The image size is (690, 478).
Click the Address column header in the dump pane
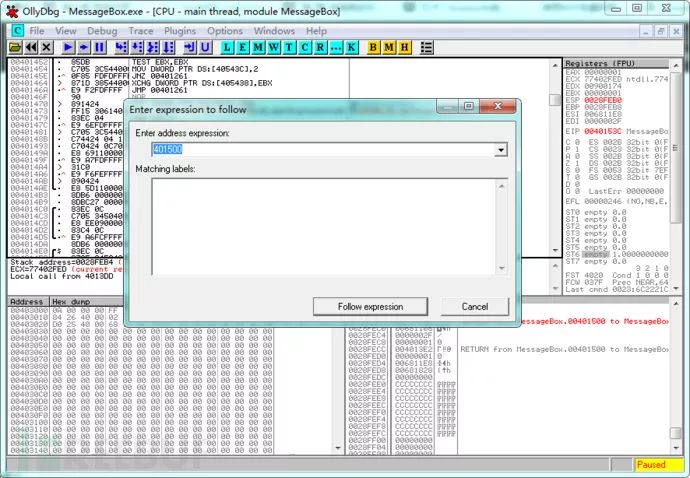click(x=28, y=302)
